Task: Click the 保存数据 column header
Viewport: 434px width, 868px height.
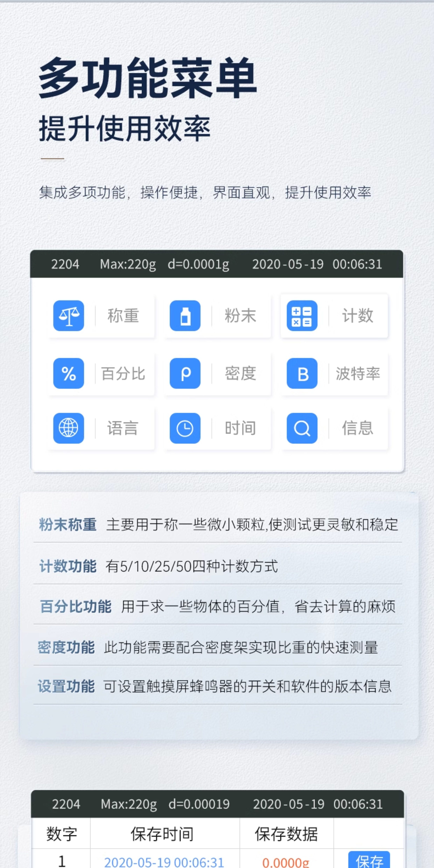Action: click(x=286, y=834)
